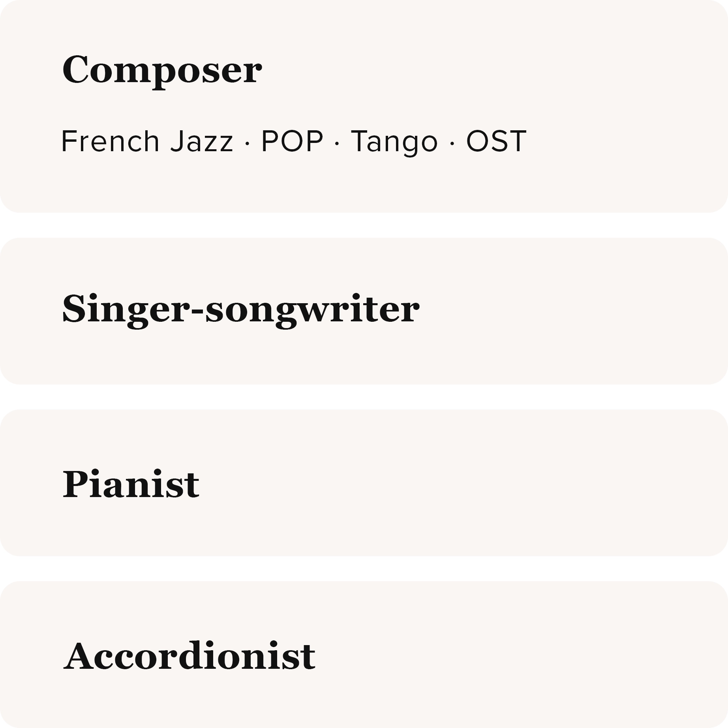This screenshot has height=728, width=728.
Task: Click the dot separator between Jazz and POP
Action: [248, 144]
